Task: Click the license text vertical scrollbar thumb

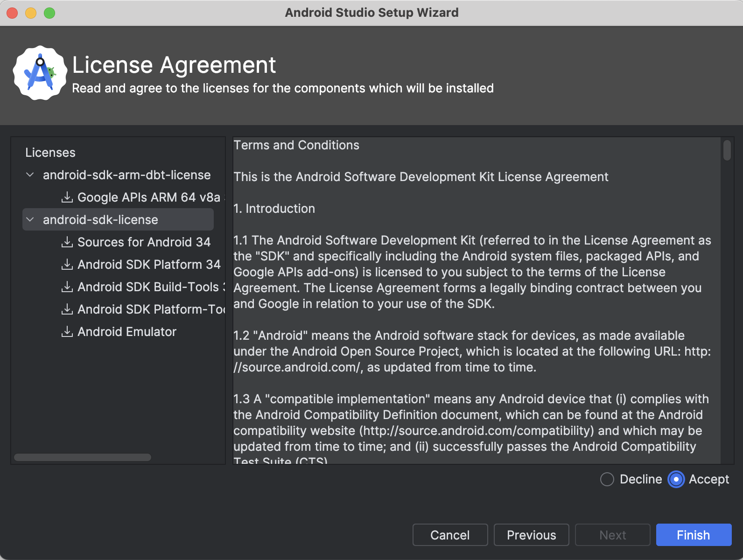Action: click(x=727, y=150)
